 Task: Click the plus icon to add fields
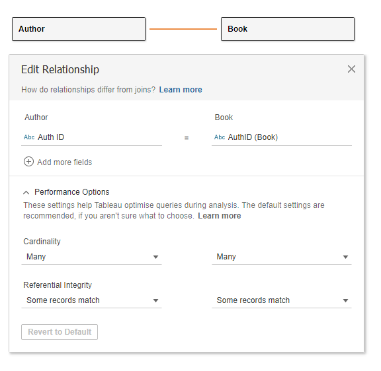29,162
